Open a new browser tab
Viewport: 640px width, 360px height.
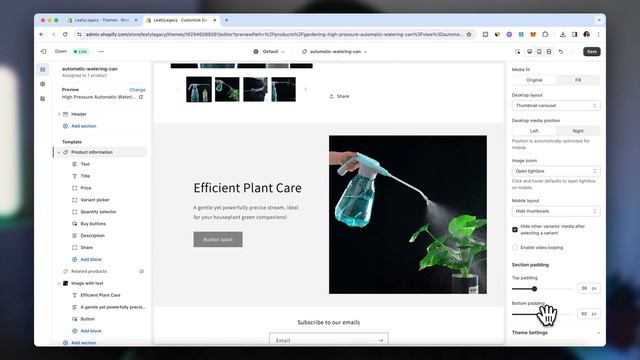point(227,20)
